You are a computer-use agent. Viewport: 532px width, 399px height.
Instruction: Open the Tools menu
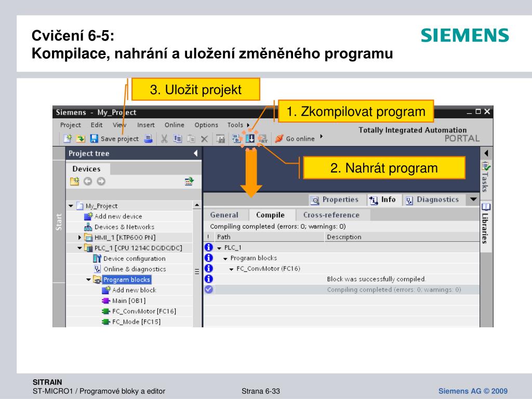coord(235,125)
